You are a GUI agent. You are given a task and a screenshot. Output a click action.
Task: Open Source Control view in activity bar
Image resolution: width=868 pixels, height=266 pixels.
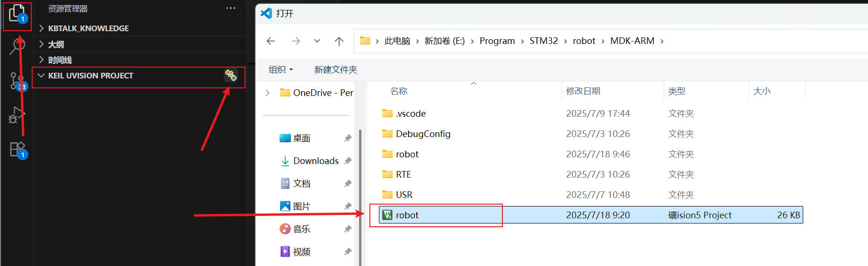point(17,81)
